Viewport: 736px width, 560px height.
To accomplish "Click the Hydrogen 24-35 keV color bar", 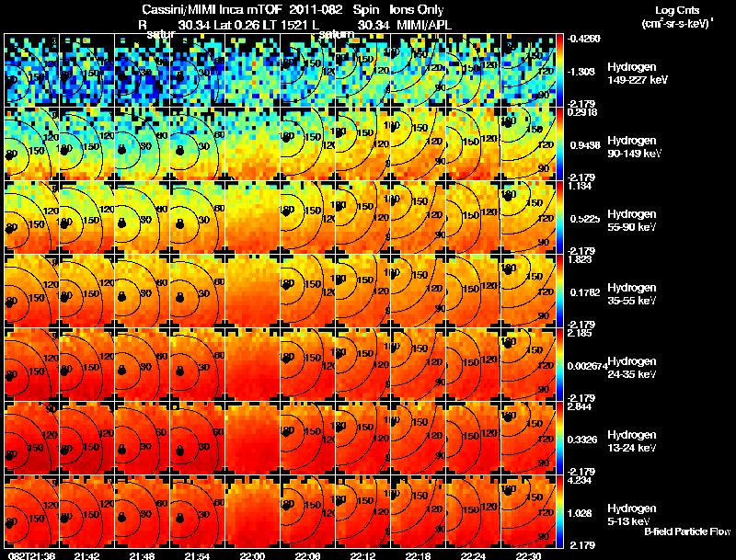I will (x=559, y=365).
